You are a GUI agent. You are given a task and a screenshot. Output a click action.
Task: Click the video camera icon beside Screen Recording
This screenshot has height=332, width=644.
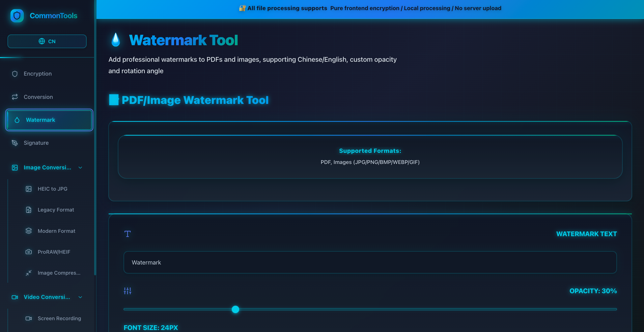[x=29, y=318]
